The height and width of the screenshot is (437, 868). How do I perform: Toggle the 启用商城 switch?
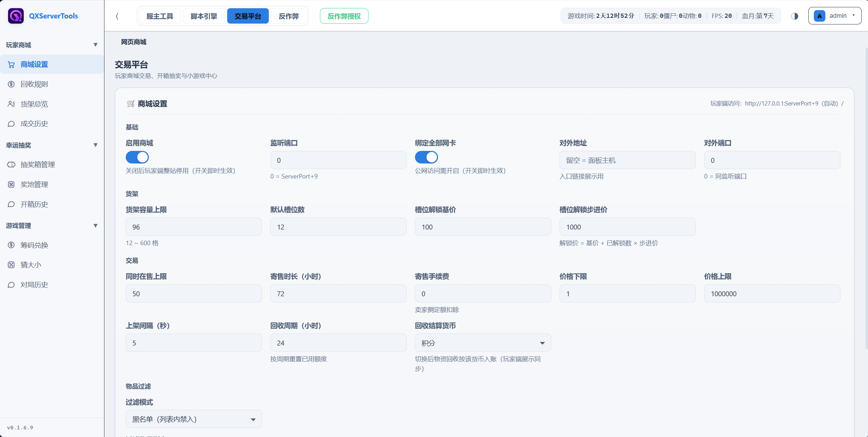(137, 157)
